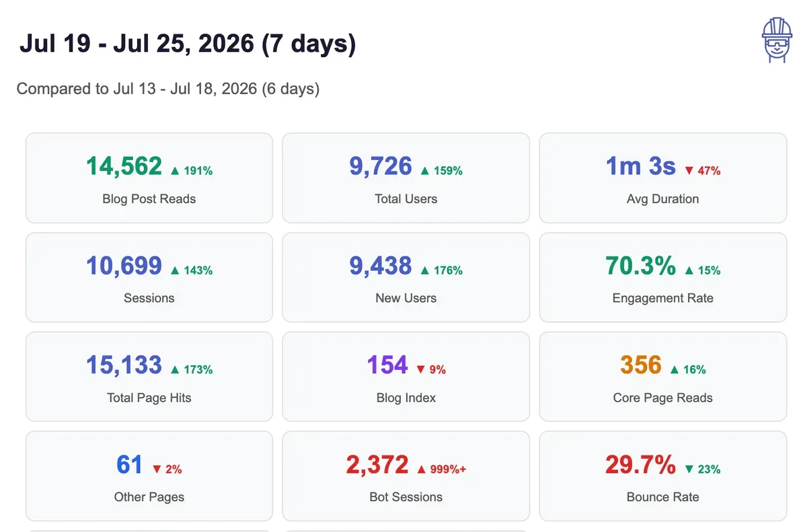Viewport: 807px width, 532px height.
Task: Click the 70.3% Engagement Rate value
Action: (641, 266)
